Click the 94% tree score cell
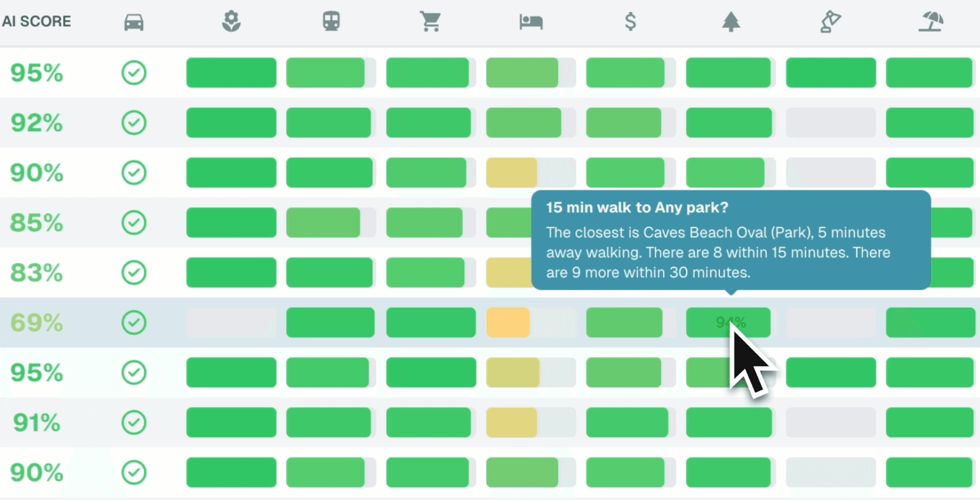The height and width of the screenshot is (500, 980). 729,322
